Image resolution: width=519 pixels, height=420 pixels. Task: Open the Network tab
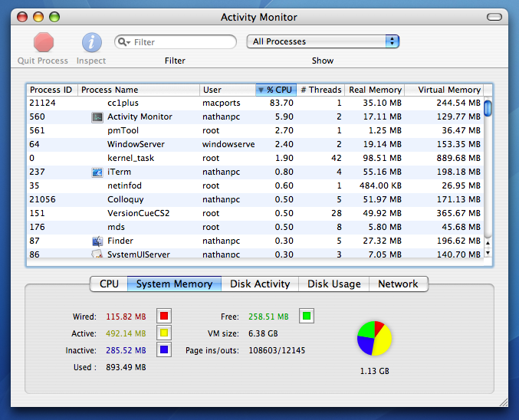(398, 284)
